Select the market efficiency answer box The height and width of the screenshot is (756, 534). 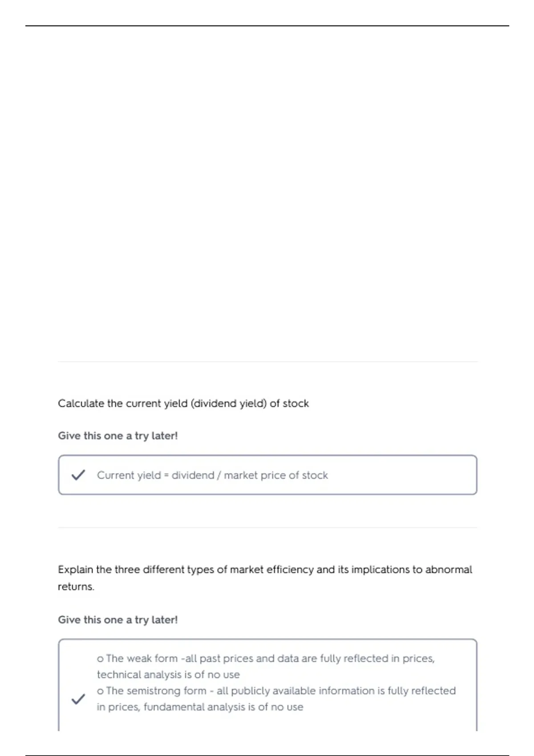click(267, 685)
